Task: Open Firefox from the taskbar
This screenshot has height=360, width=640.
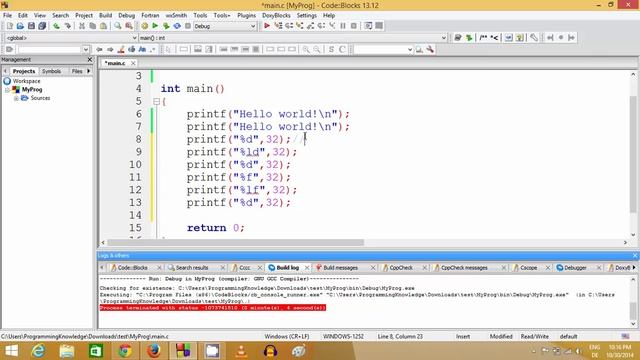Action: (153, 351)
